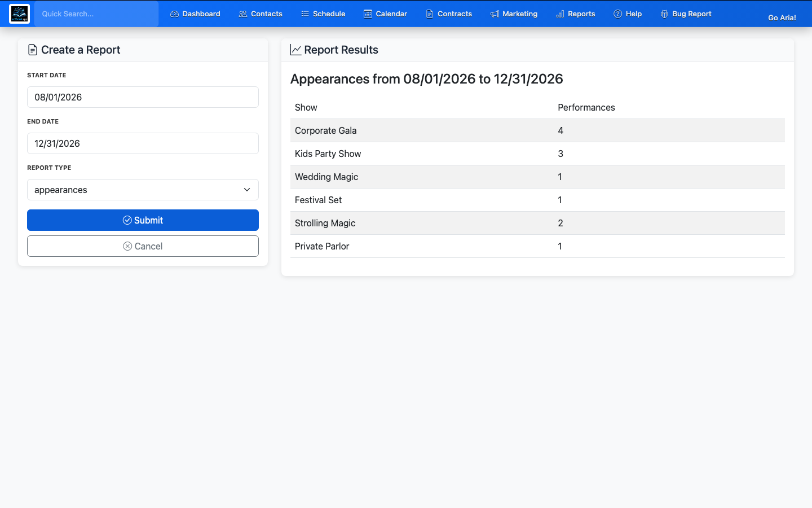The width and height of the screenshot is (812, 508).
Task: Focus the Quick Search box
Action: 96,14
